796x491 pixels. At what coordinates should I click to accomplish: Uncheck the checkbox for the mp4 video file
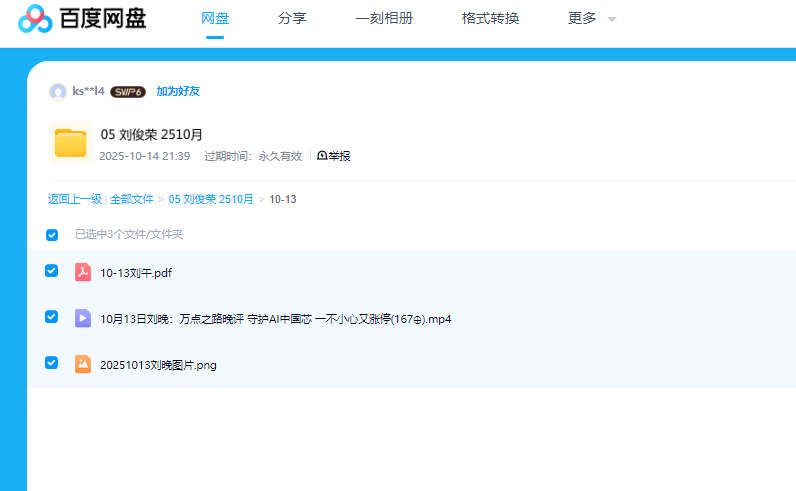(x=52, y=317)
